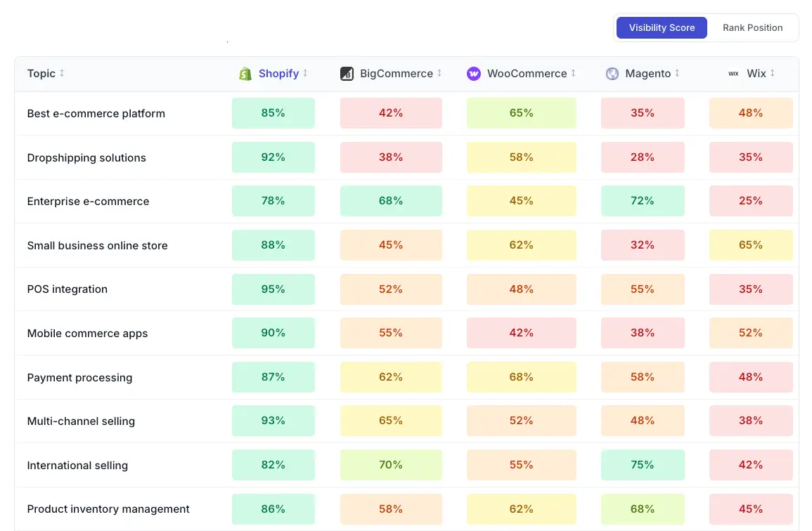Click the Magento logo icon
The height and width of the screenshot is (531, 812).
point(612,73)
